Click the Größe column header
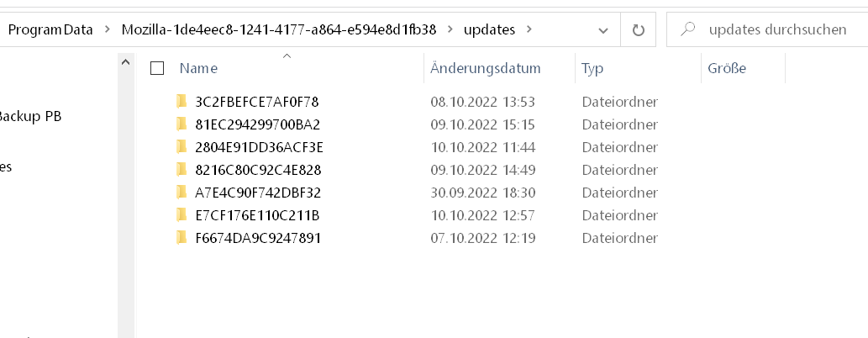Screen dimensions: 868x338 point(727,68)
